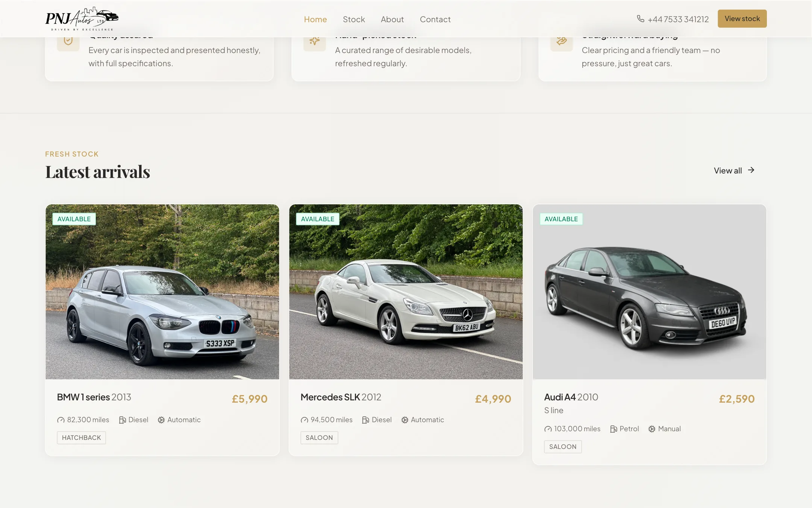Click the mileage gauge icon on Audi card
Screen dimensions: 812x508
[x=548, y=429]
